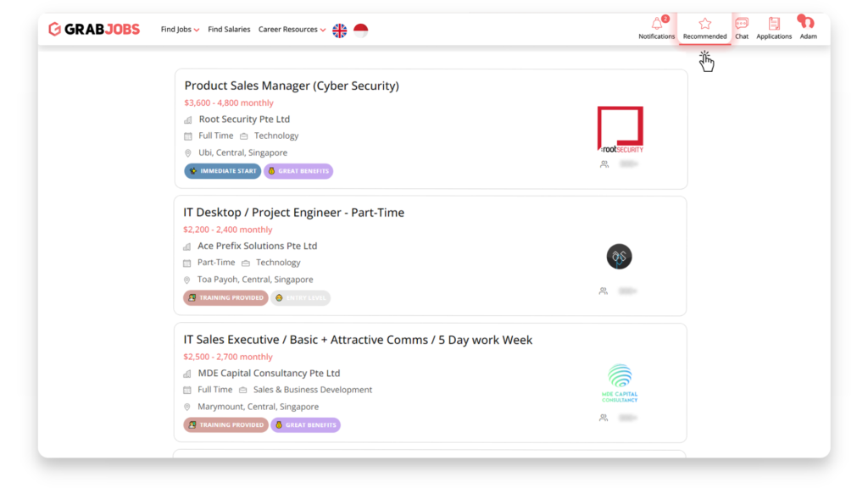The width and height of the screenshot is (868, 488).
Task: Open the Find Salaries page
Action: 229,30
